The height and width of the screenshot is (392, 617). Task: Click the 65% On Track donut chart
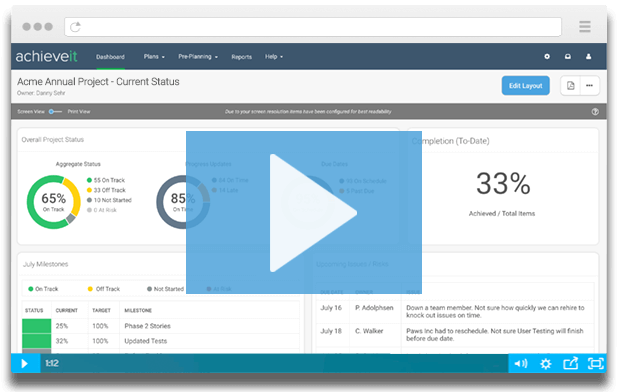tap(54, 202)
